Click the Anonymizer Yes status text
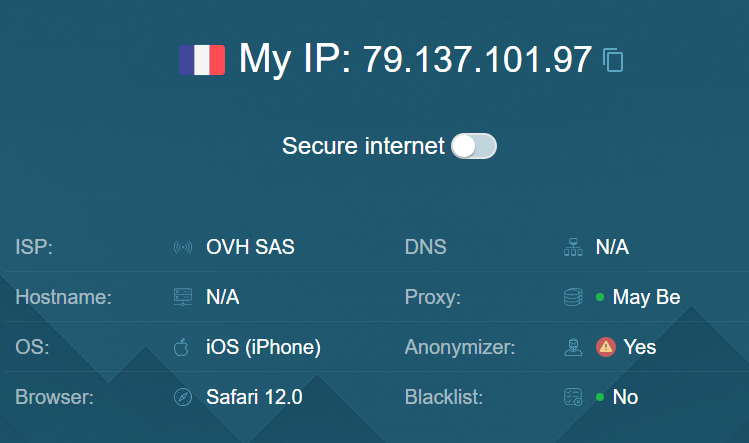 point(640,347)
